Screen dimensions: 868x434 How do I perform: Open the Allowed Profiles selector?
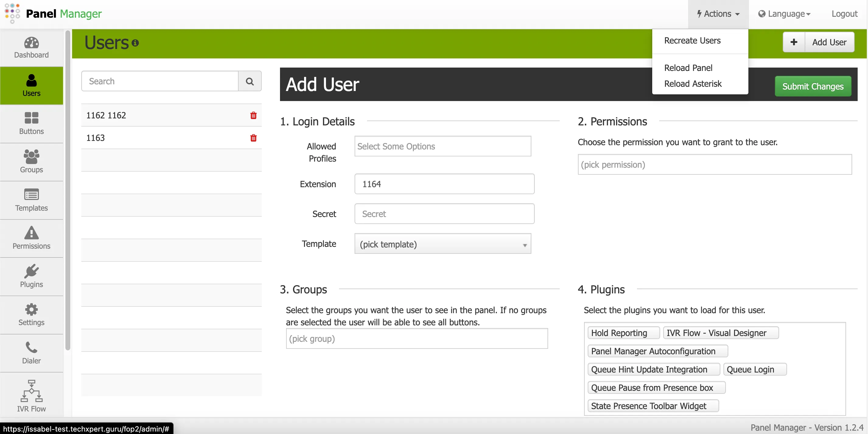(x=443, y=146)
